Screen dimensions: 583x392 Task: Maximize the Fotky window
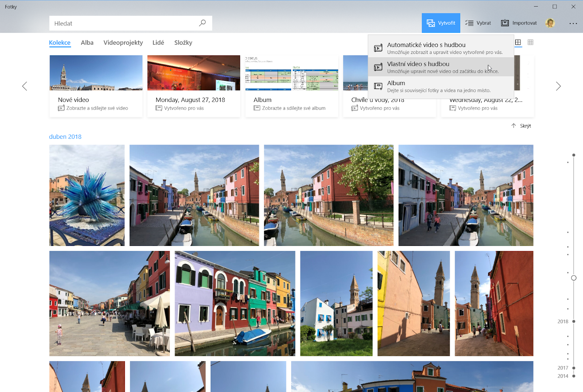pyautogui.click(x=555, y=7)
